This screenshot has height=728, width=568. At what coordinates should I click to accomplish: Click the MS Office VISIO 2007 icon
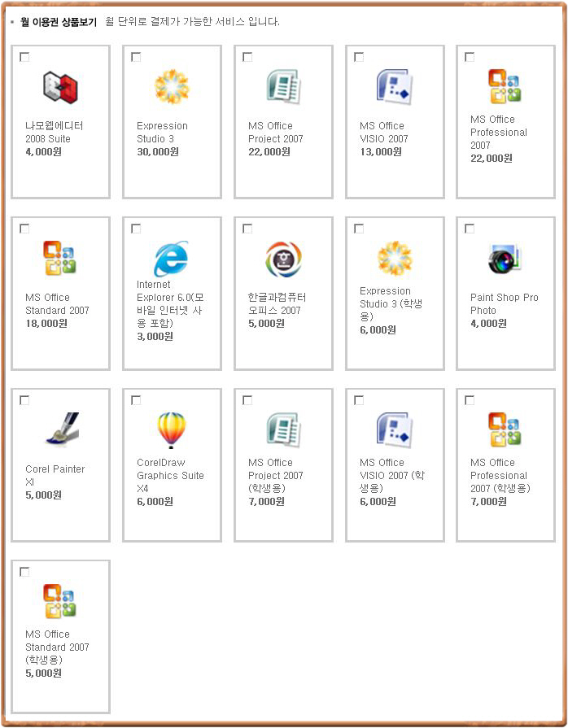click(x=394, y=88)
